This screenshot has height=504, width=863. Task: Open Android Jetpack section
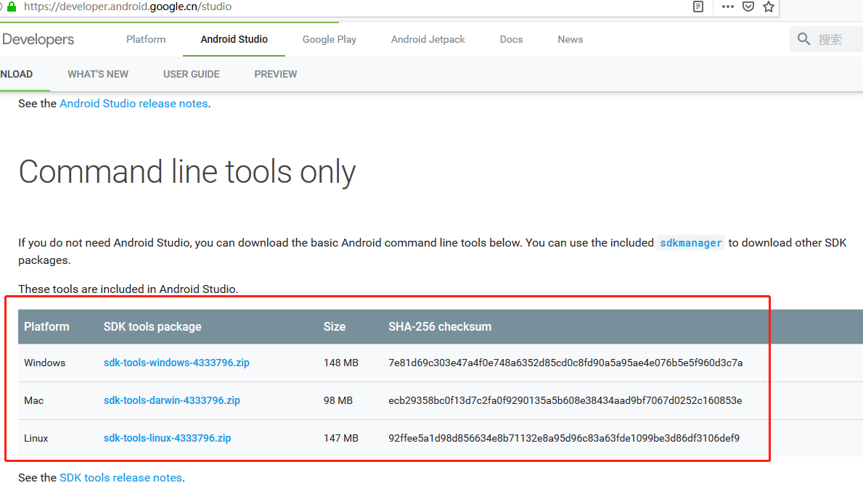428,40
